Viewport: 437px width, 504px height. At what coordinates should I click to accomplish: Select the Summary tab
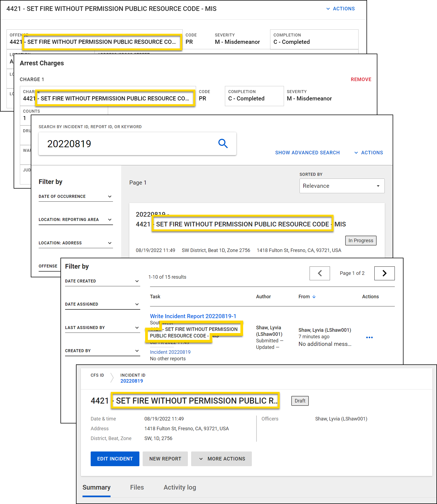[96, 487]
